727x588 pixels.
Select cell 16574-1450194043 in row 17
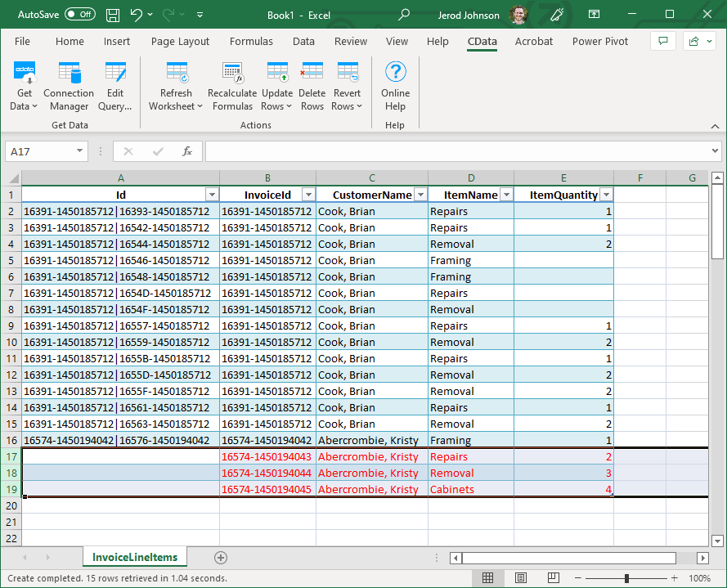pos(267,457)
